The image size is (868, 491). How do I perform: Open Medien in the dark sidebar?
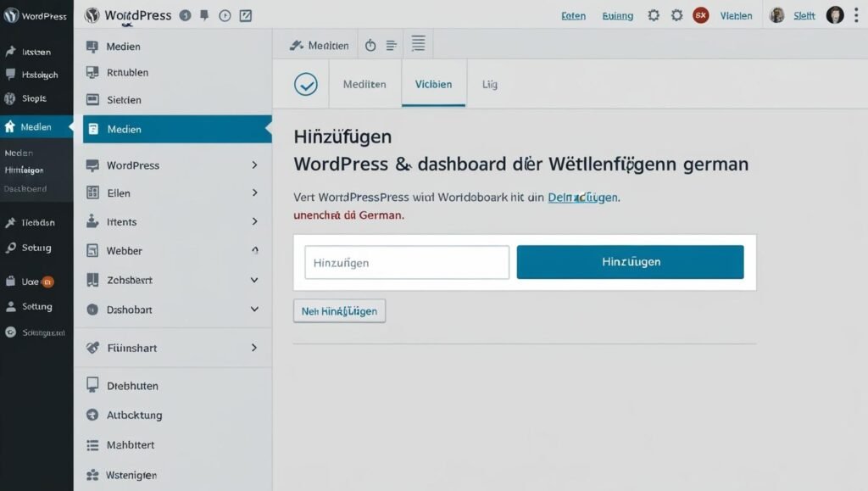click(x=36, y=126)
